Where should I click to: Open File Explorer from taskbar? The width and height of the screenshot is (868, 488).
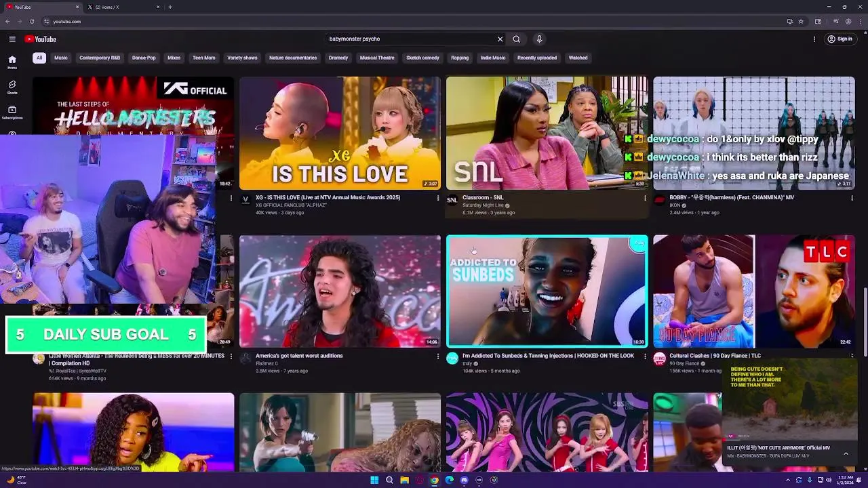(x=404, y=480)
